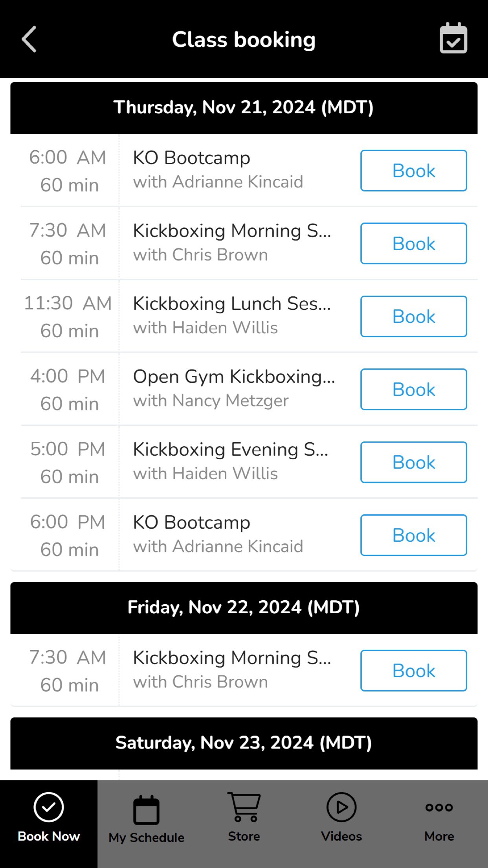
Task: View Kickboxing Lunch Session class details
Action: [x=232, y=304]
